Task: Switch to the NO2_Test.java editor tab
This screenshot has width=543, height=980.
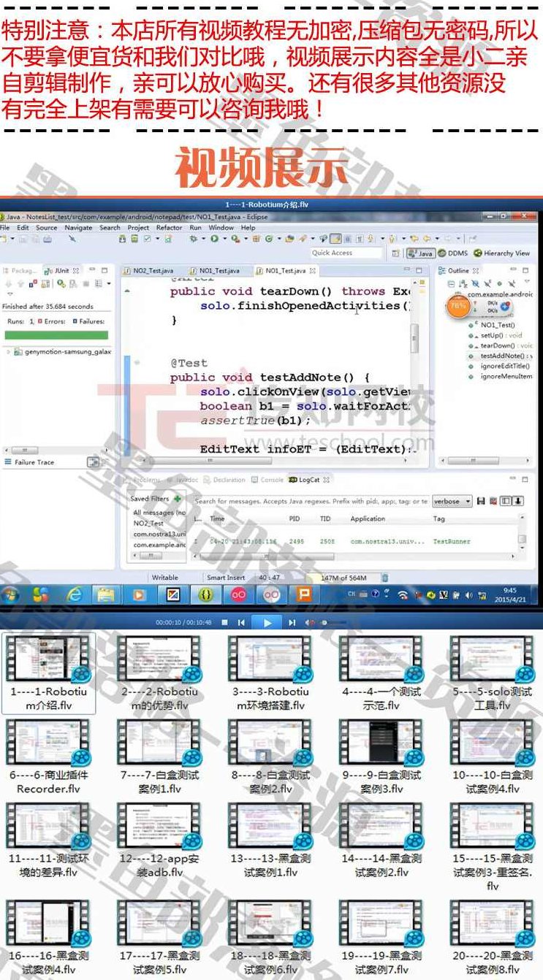Action: (152, 271)
